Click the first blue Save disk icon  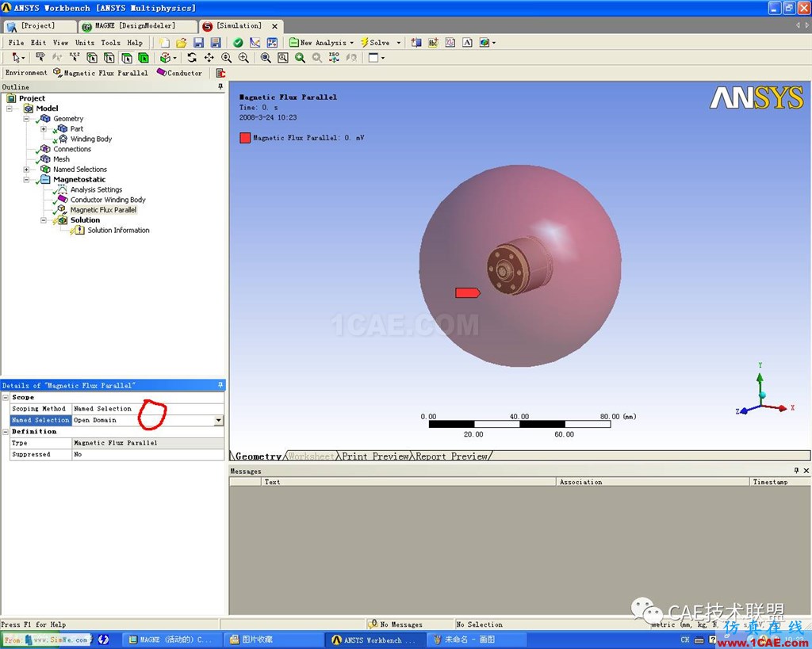tap(198, 43)
